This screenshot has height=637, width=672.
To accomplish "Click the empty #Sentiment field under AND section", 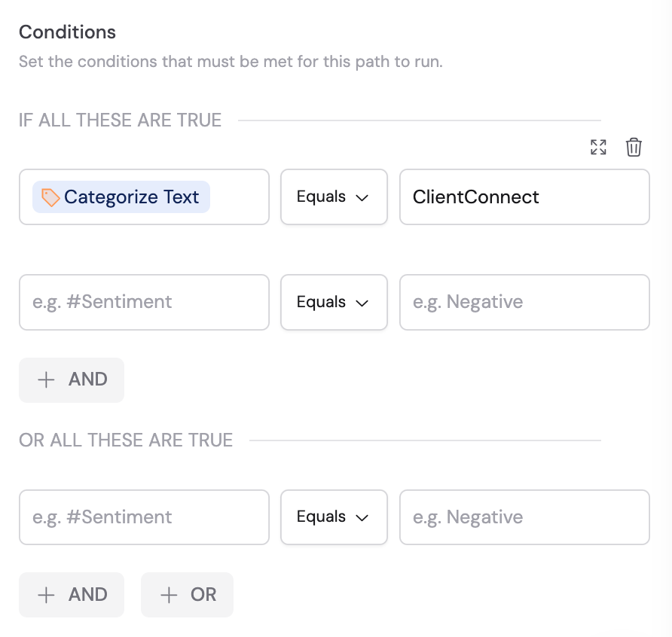I will click(x=144, y=303).
